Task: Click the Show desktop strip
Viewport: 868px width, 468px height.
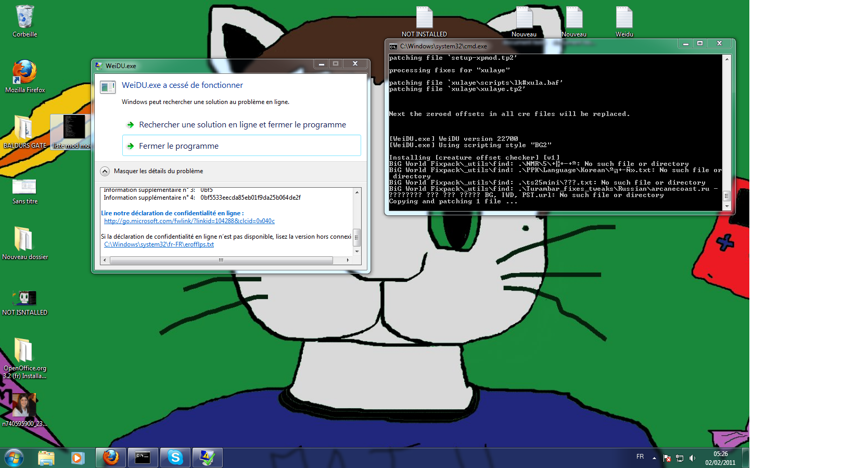Action: pyautogui.click(x=746, y=458)
